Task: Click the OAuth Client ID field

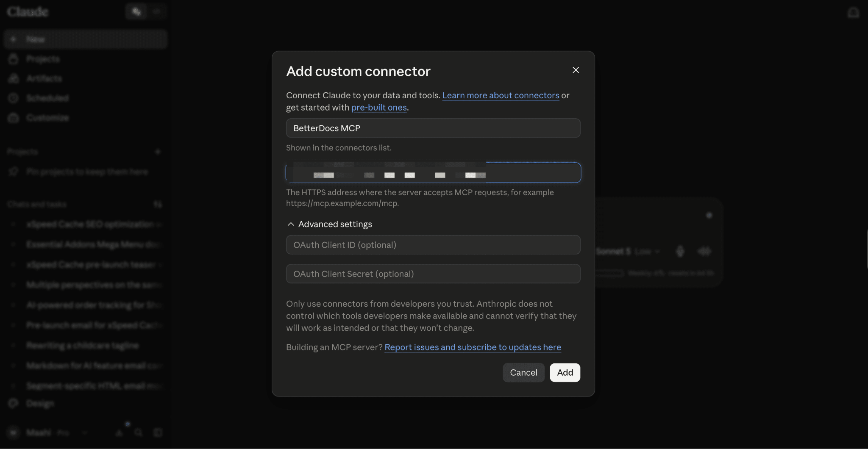Action: [433, 245]
